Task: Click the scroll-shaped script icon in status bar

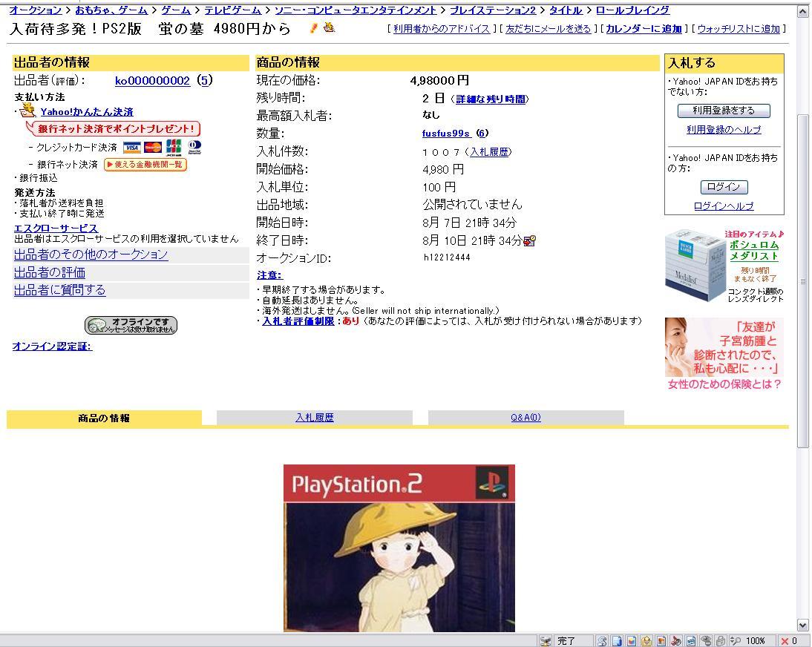Action: coord(602,641)
